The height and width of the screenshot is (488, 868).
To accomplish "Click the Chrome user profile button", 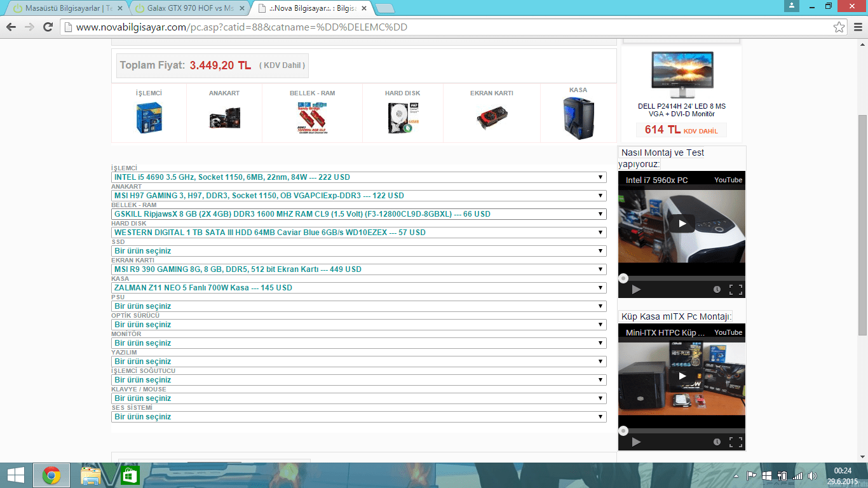I will 792,6.
